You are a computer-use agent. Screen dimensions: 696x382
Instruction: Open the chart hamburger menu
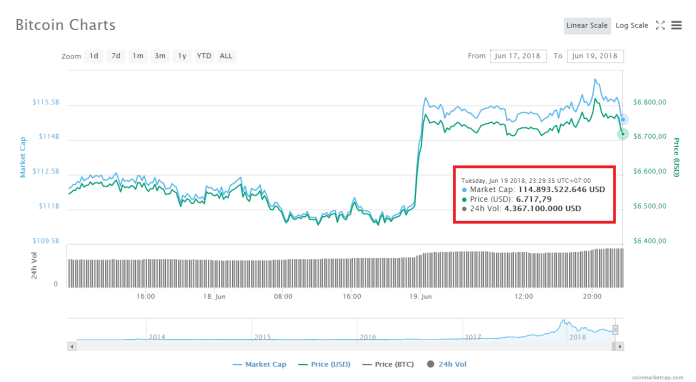point(676,25)
